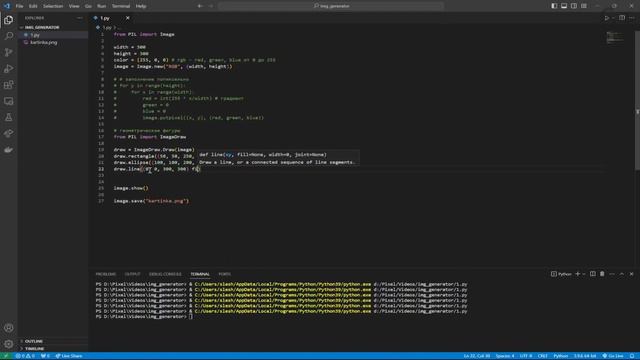The width and height of the screenshot is (640, 360).
Task: Open the Edit menu
Action: coord(33,6)
